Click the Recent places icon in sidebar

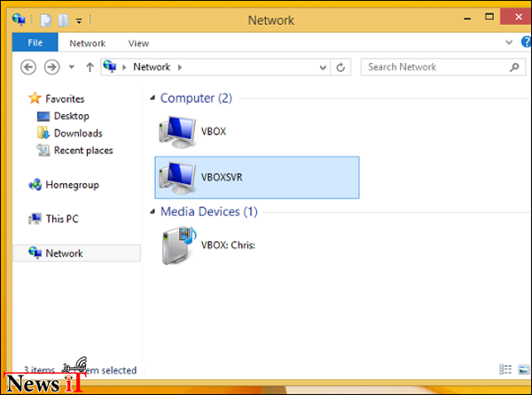coord(43,150)
